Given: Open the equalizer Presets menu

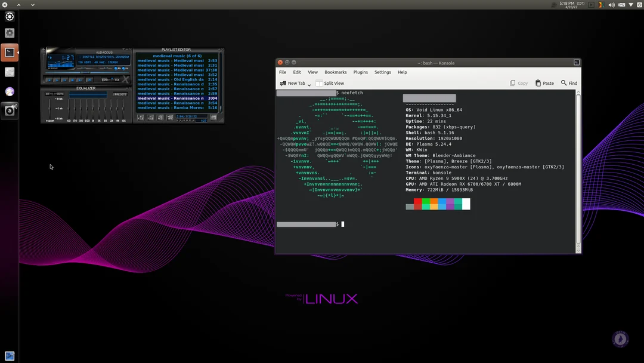Looking at the screenshot, I should [120, 94].
